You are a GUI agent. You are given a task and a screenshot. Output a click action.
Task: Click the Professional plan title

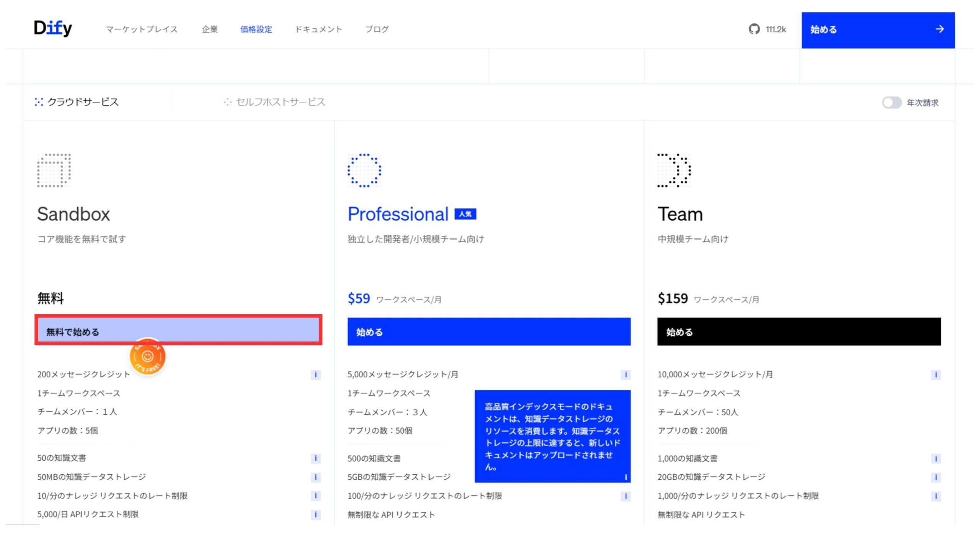[398, 214]
